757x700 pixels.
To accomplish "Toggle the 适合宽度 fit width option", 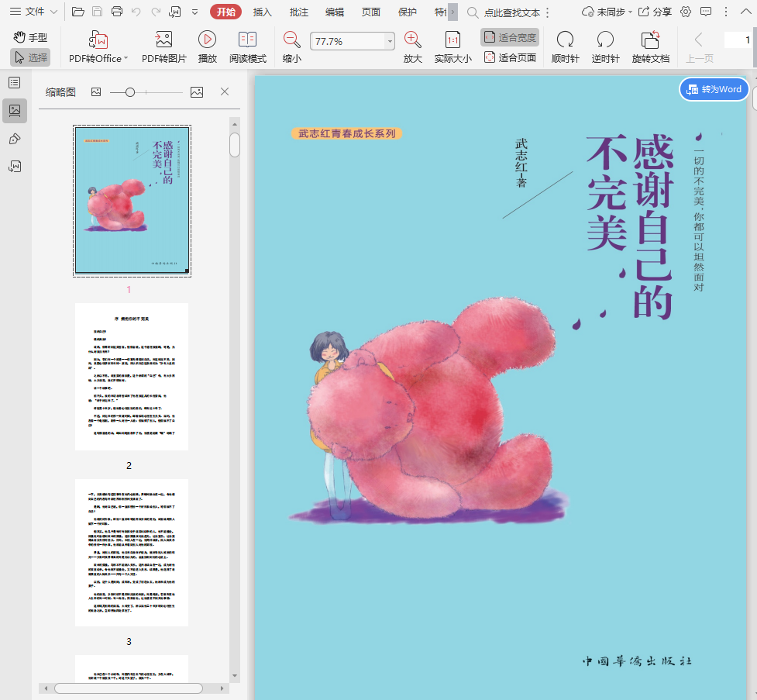I will pyautogui.click(x=509, y=37).
